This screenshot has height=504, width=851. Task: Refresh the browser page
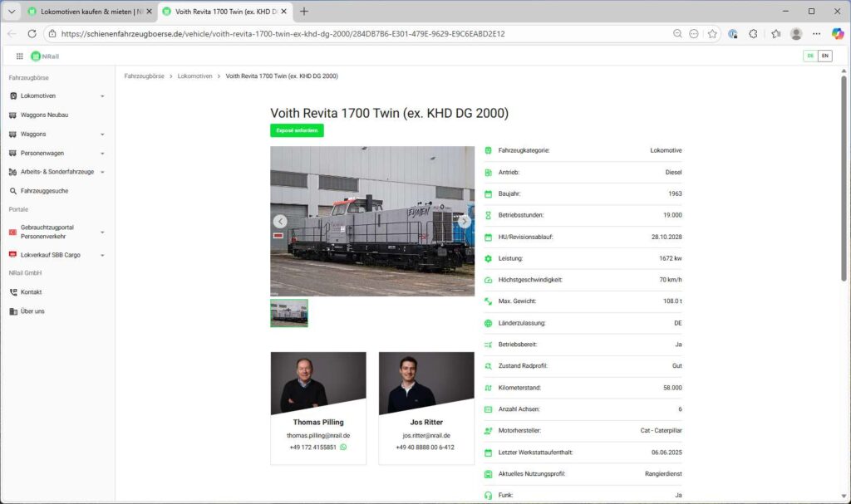click(x=32, y=34)
